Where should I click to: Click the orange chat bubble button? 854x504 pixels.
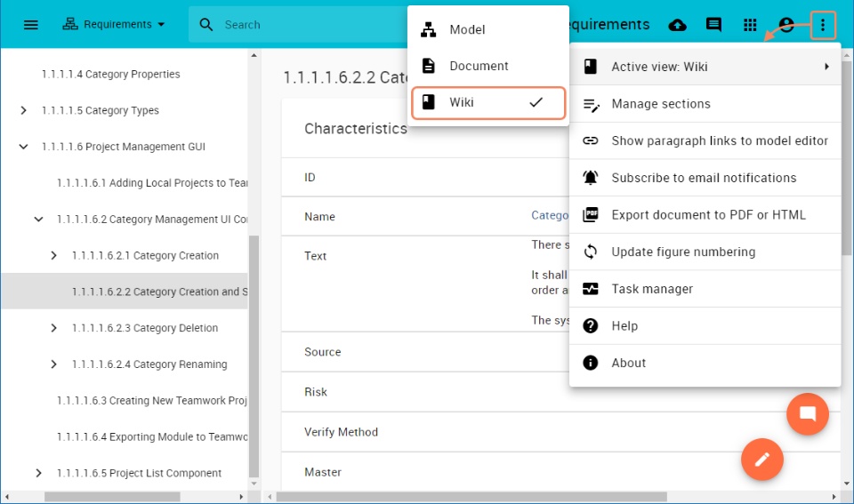coord(807,414)
